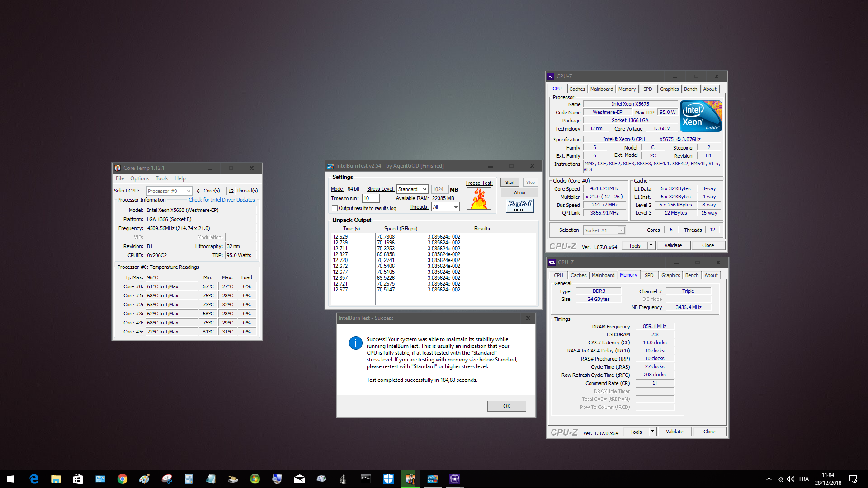This screenshot has width=868, height=488.
Task: Open Windows Defender from the taskbar
Action: click(x=388, y=479)
